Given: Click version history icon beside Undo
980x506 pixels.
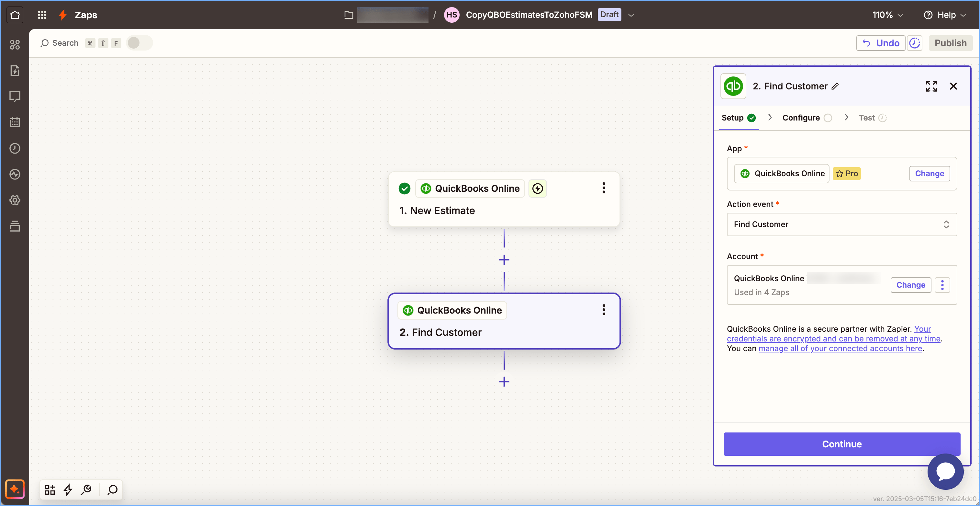Looking at the screenshot, I should [915, 43].
